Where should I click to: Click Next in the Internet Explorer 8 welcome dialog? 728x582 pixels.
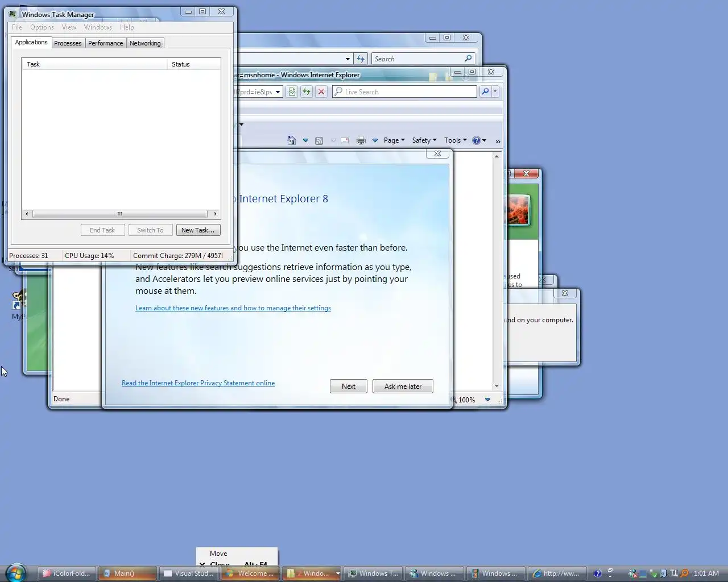click(349, 386)
